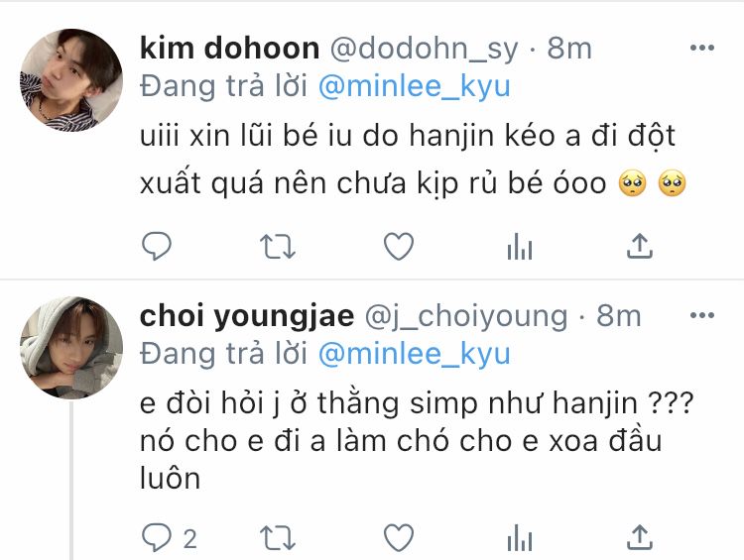
Task: View analytics for kim dohoon's tweet
Action: pos(520,247)
